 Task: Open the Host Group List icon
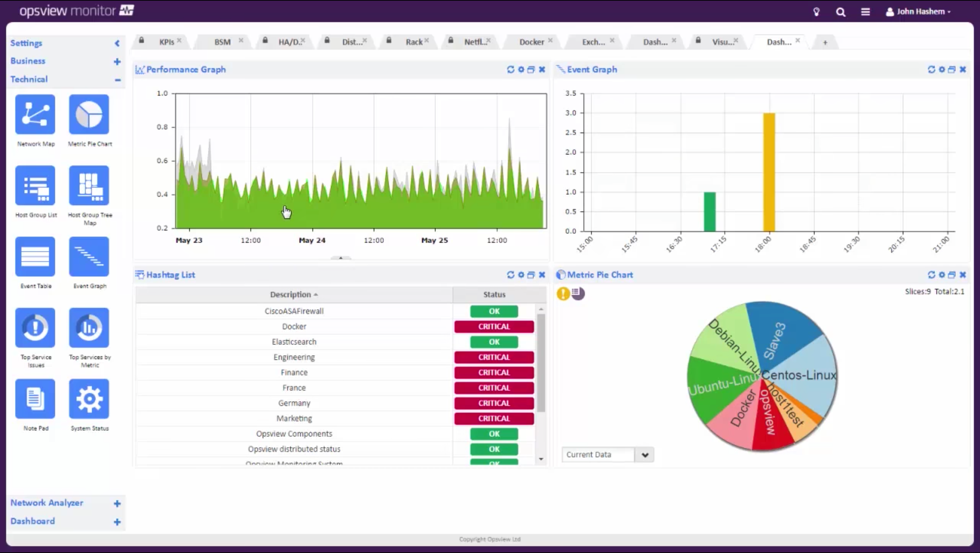coord(35,185)
